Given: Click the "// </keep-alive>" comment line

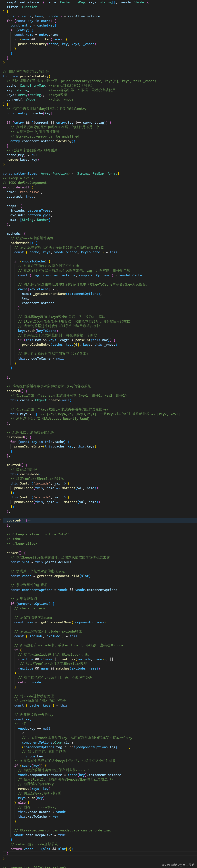Looking at the screenshot, I should coord(22,544).
